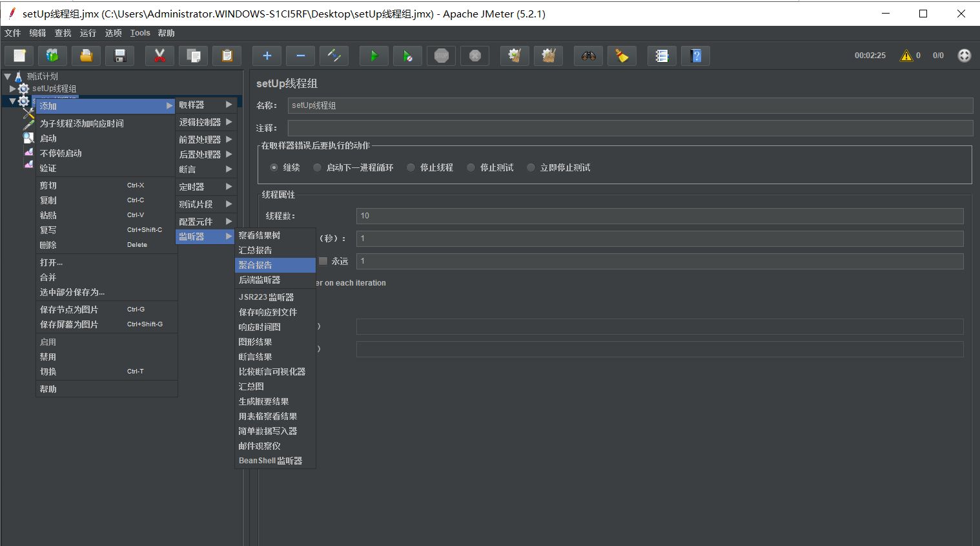
Task: Open the 取样器 submenu
Action: [206, 105]
